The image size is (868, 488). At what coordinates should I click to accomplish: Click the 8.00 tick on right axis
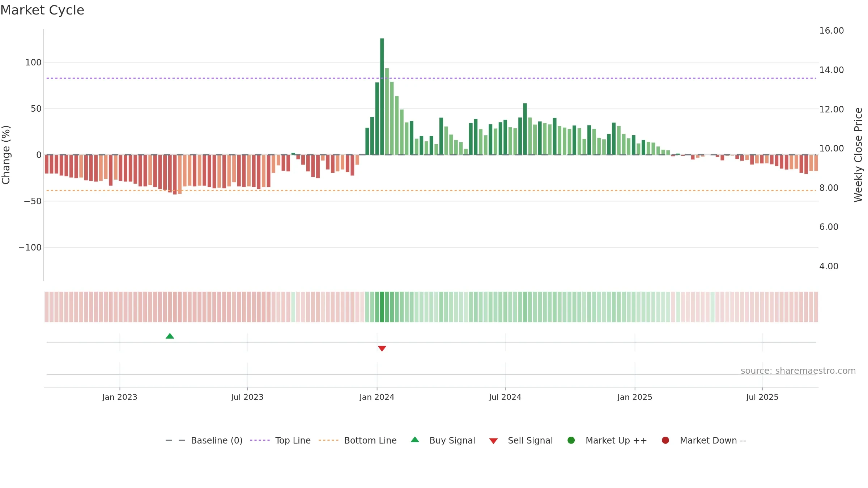tap(829, 188)
